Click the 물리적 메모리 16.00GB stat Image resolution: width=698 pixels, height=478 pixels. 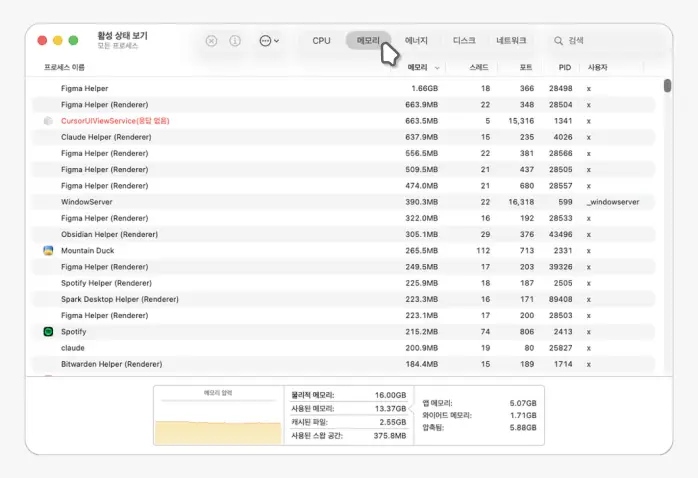[x=348, y=395]
